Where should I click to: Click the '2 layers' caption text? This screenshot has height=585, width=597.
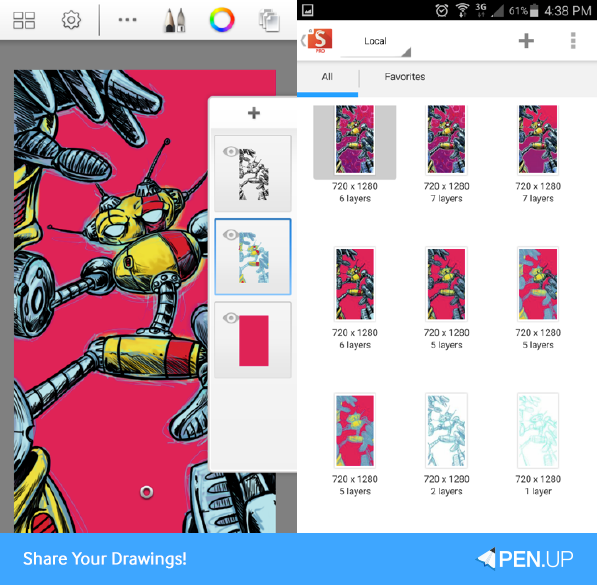coord(446,491)
